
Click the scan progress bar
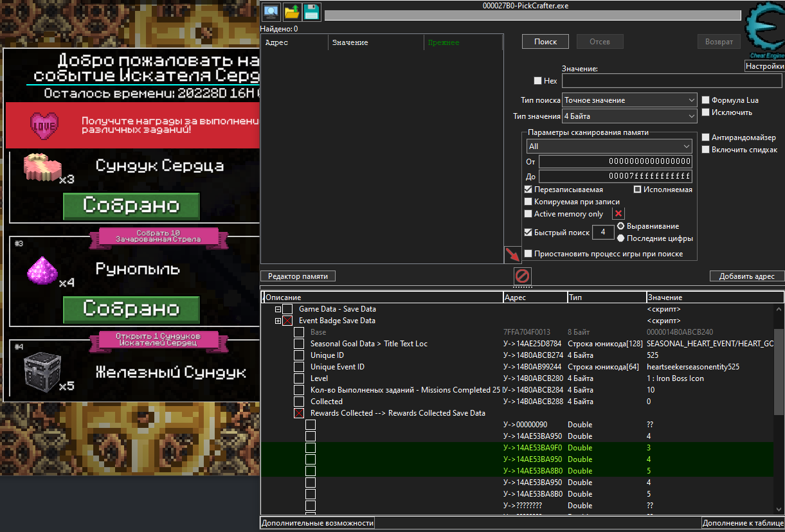click(533, 15)
